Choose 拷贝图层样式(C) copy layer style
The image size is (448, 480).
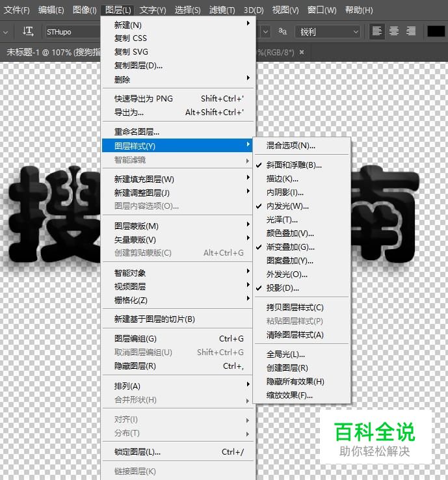coord(302,308)
